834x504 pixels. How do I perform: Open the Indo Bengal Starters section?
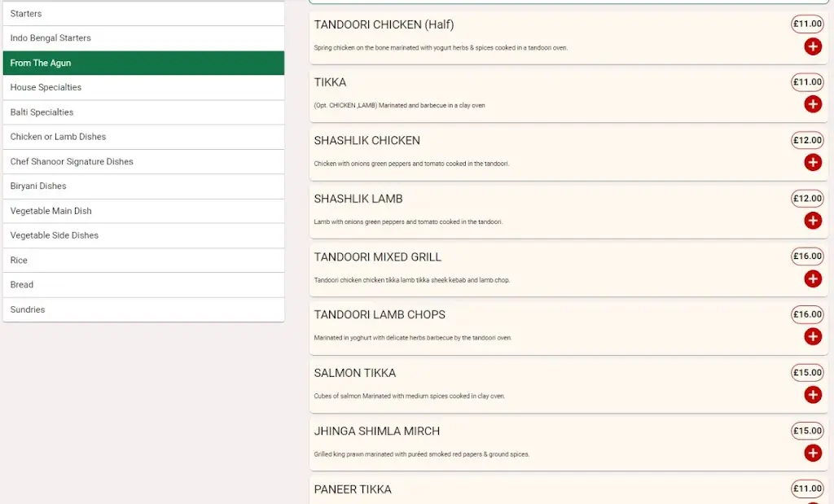143,37
